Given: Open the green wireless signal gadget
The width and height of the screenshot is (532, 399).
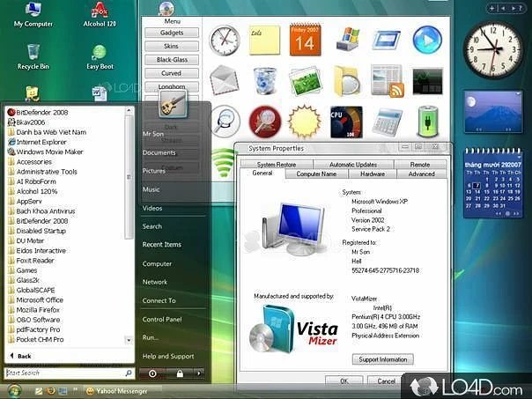Looking at the screenshot, I should tap(223, 162).
